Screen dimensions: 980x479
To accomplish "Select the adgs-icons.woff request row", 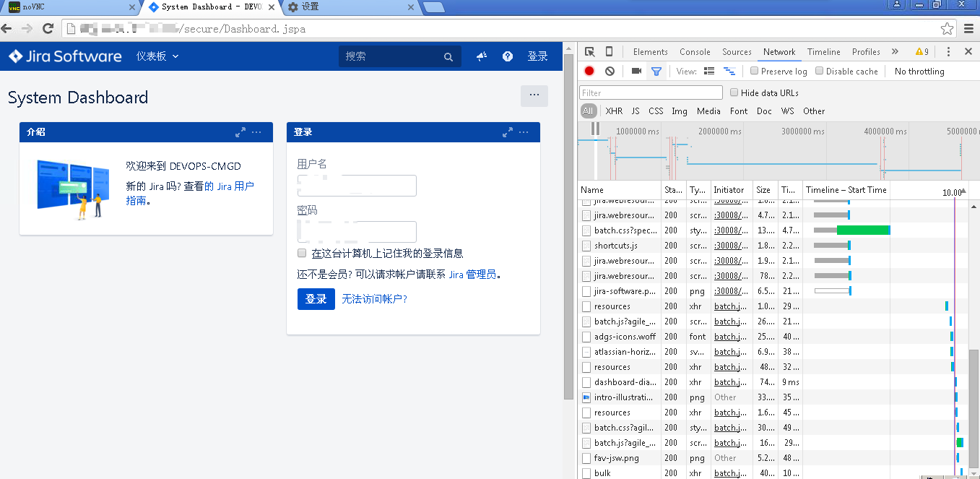I will [773, 337].
